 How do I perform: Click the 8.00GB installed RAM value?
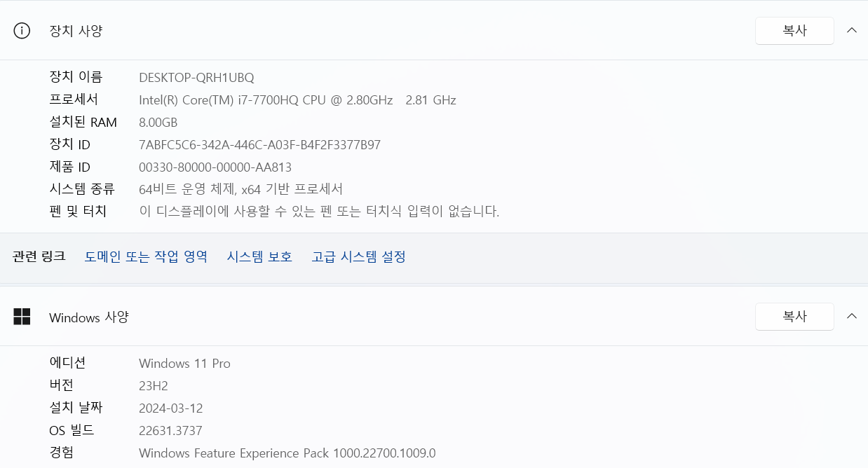point(158,123)
